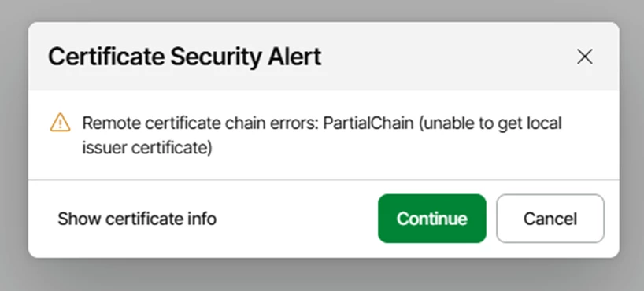
Task: Dismiss dialog using the X icon
Action: coord(584,57)
